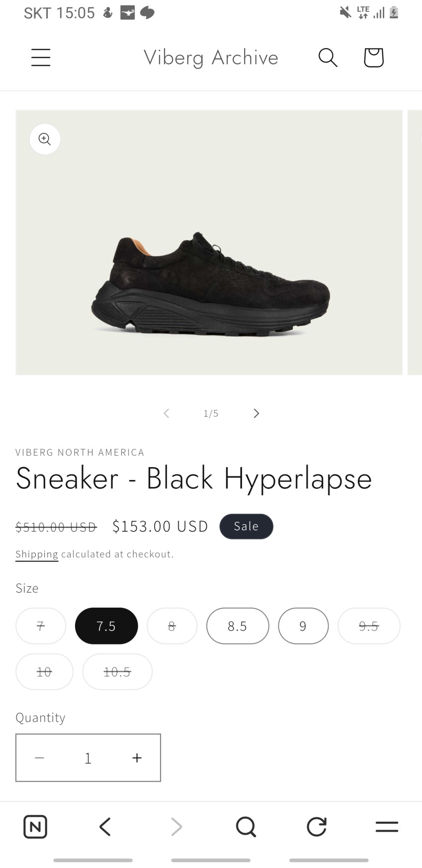Viewport: 422px width, 868px height.
Task: Reload the page with refresh icon
Action: pyautogui.click(x=316, y=827)
